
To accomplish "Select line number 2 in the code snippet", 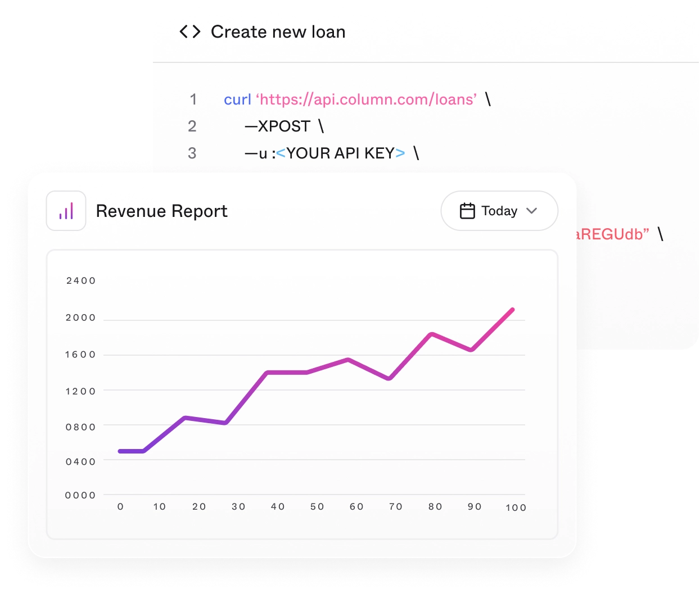I will (193, 126).
